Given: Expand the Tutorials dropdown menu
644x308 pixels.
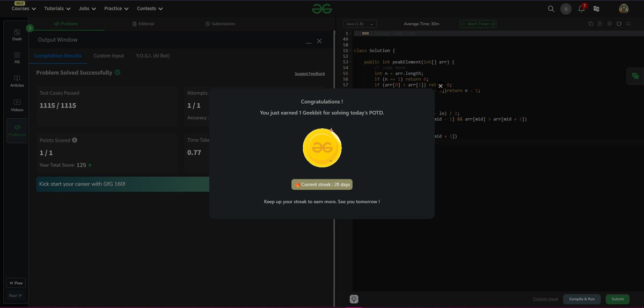Looking at the screenshot, I should click(57, 9).
